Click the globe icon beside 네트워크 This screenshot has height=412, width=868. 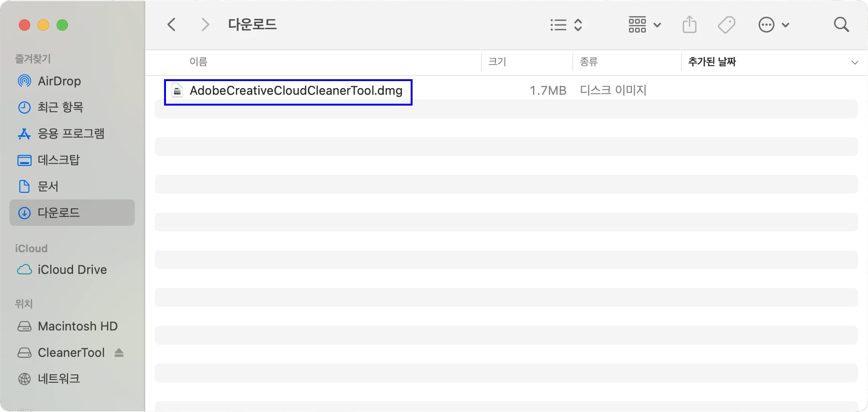[x=25, y=379]
